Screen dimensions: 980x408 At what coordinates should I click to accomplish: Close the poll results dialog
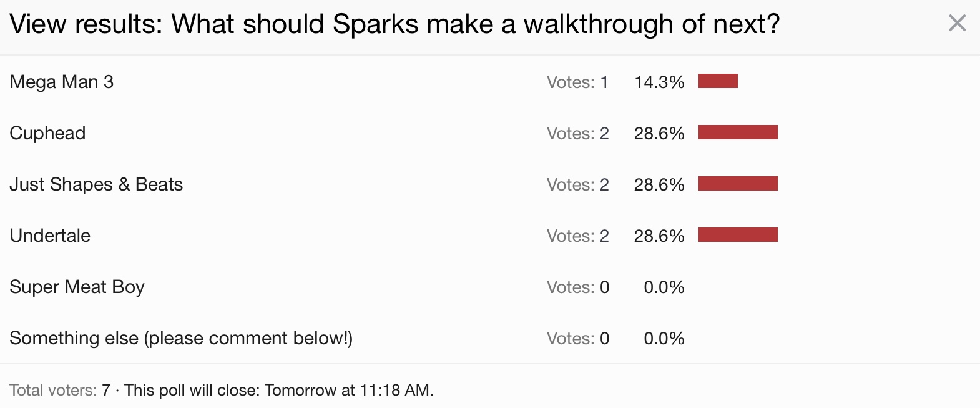957,23
